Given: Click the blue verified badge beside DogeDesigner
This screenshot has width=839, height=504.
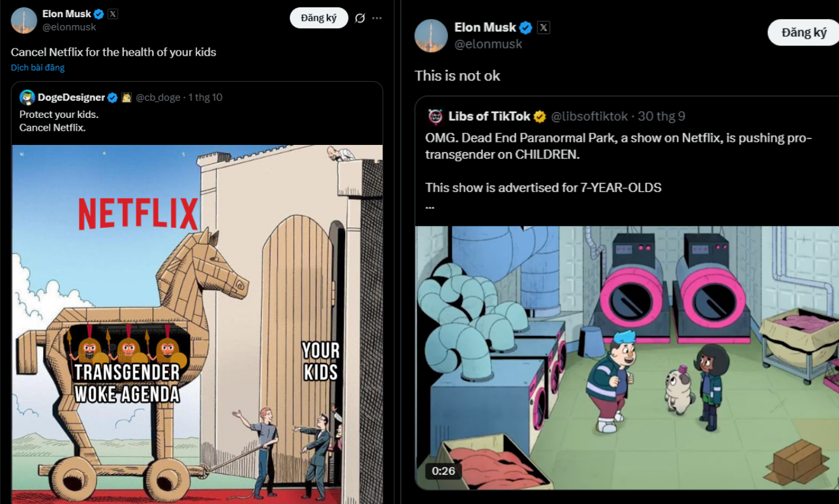Looking at the screenshot, I should [x=113, y=98].
